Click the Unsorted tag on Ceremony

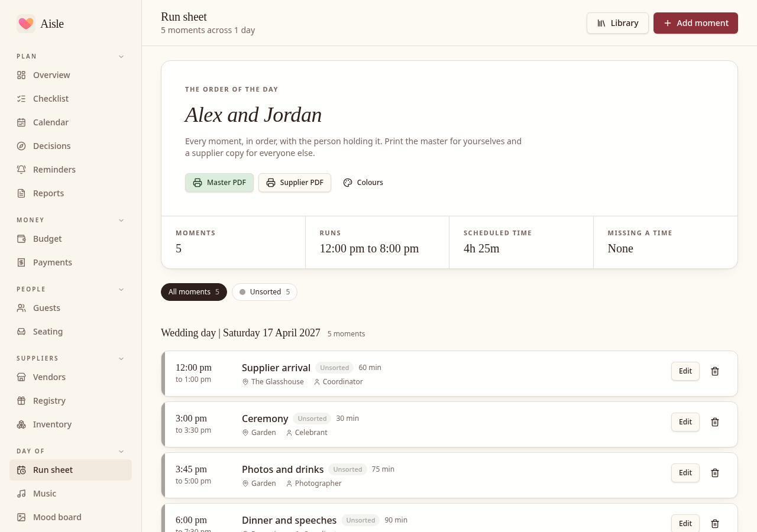click(312, 419)
